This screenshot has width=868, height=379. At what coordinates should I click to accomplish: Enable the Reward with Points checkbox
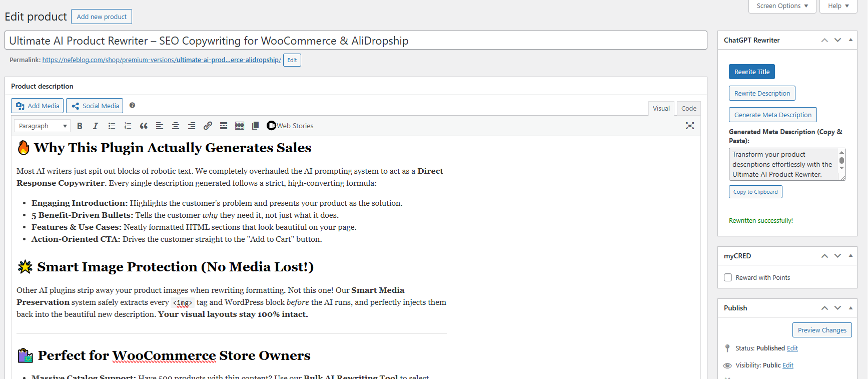pos(728,277)
